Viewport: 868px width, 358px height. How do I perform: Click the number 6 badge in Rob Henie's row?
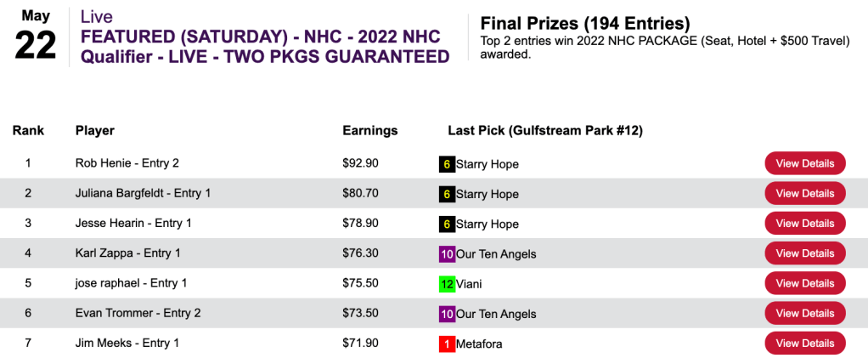tap(447, 164)
